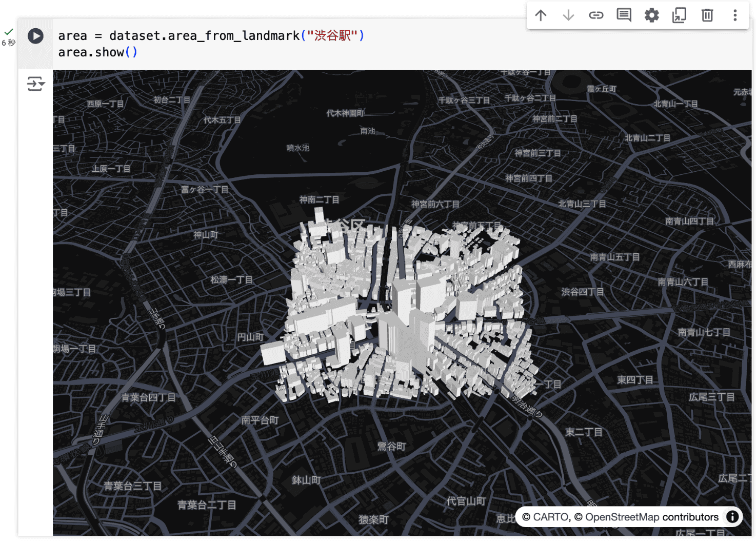Move cell up with arrow icon
756x544 pixels.
(x=541, y=15)
